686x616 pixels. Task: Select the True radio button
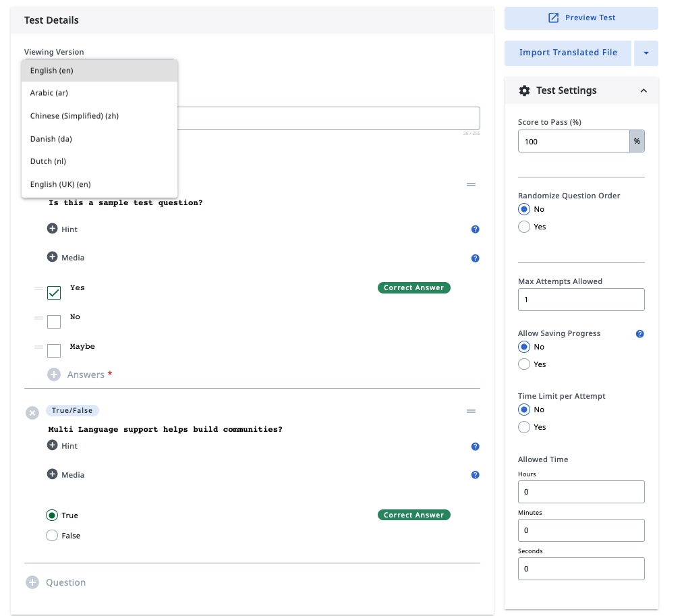52,515
